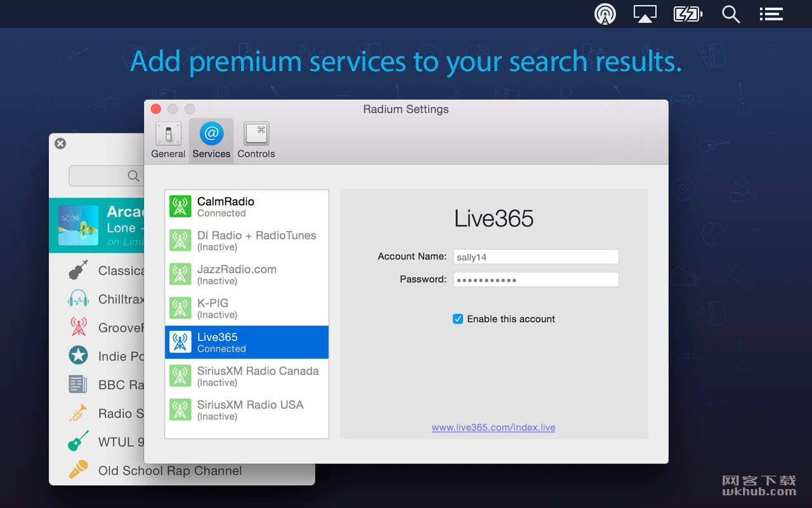Select Radio trumpet icon station
Image resolution: width=812 pixels, height=508 pixels.
click(78, 413)
